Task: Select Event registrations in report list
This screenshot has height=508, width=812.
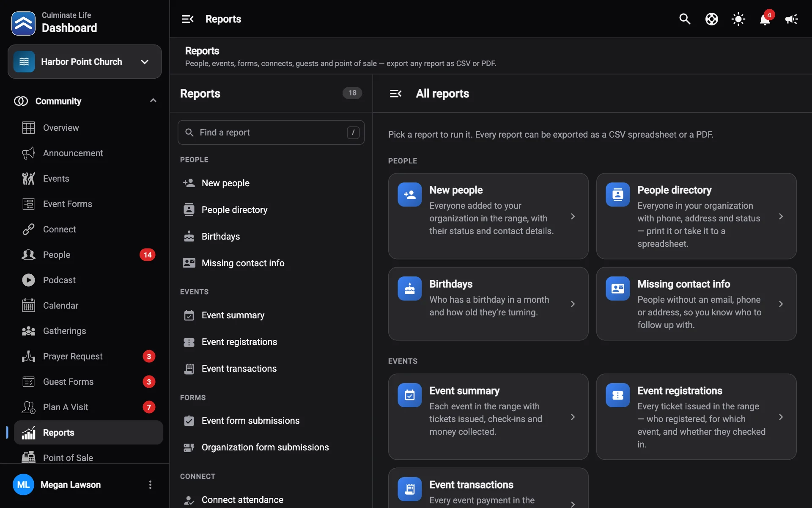Action: click(x=271, y=342)
